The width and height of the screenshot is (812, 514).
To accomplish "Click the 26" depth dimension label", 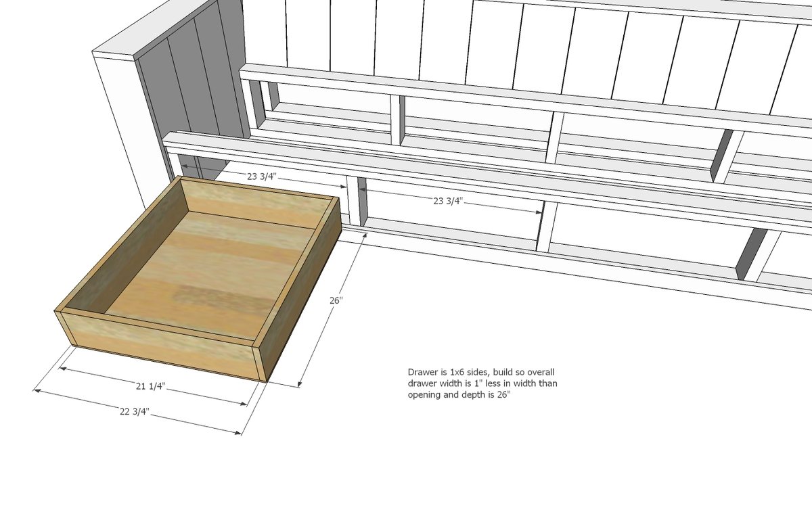I will coord(338,301).
